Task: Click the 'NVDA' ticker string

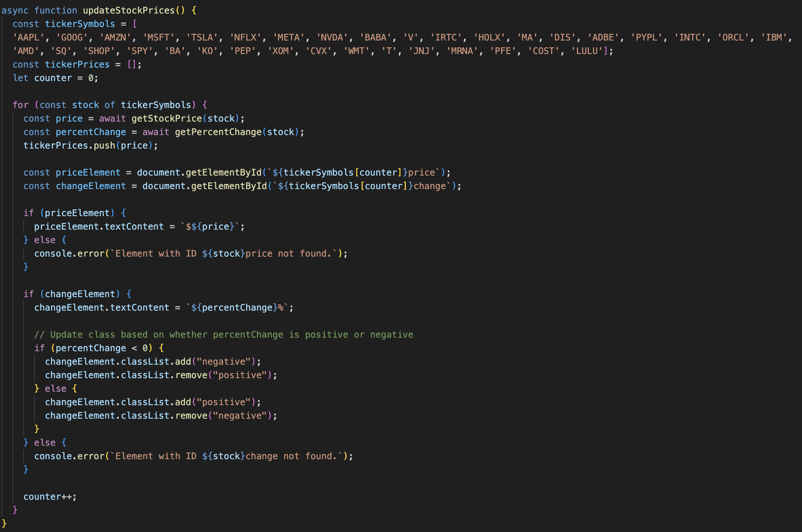Action: (x=332, y=38)
